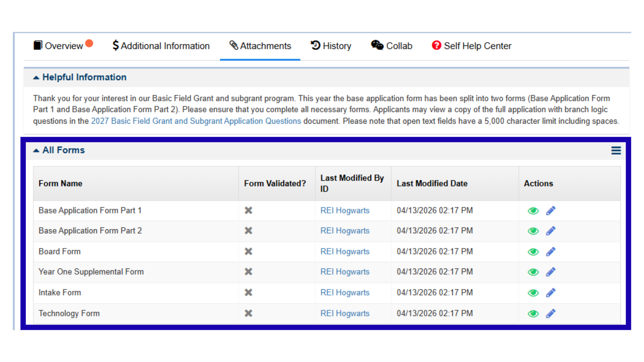Viewport: 644px width, 362px height.
Task: Open the hamburger menu in All Forms header
Action: (x=616, y=150)
